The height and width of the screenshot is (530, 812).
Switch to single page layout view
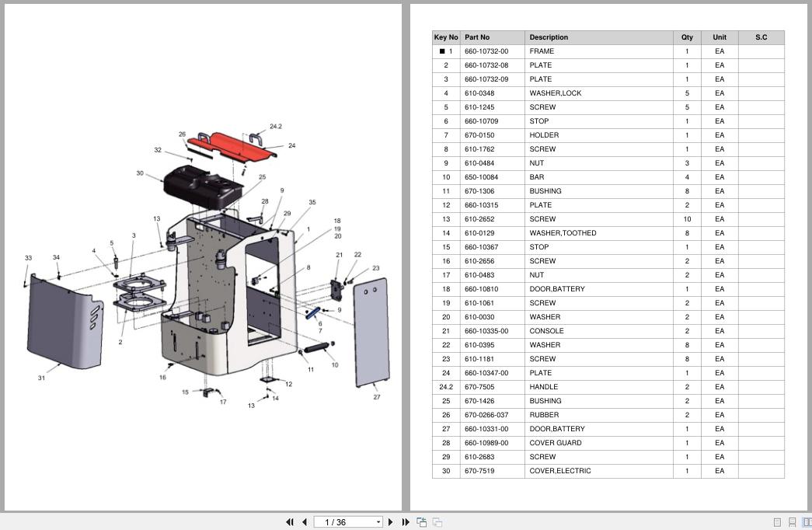(777, 522)
